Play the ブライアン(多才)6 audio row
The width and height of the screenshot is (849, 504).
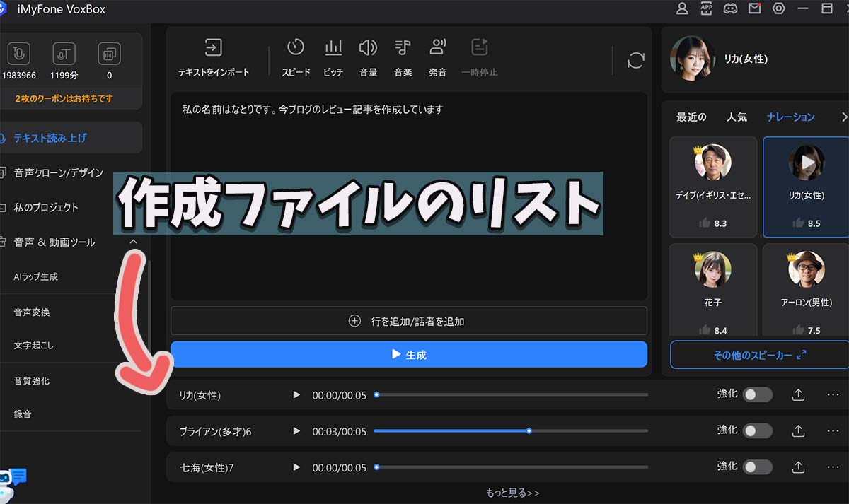pos(296,430)
